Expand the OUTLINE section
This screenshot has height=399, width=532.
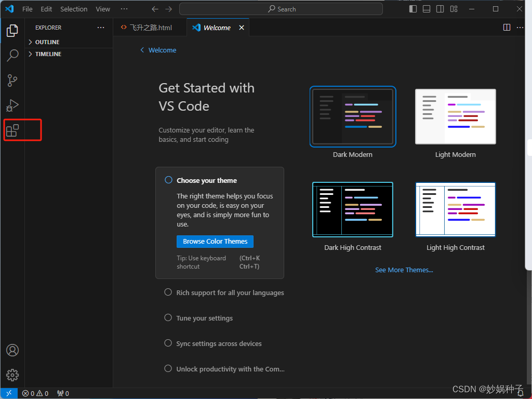click(69, 42)
